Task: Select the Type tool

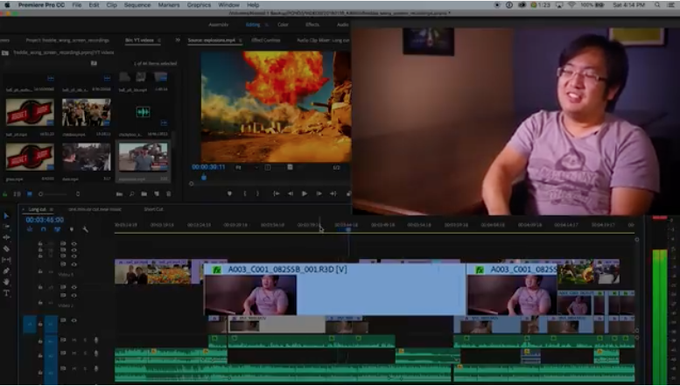Action: [x=6, y=293]
